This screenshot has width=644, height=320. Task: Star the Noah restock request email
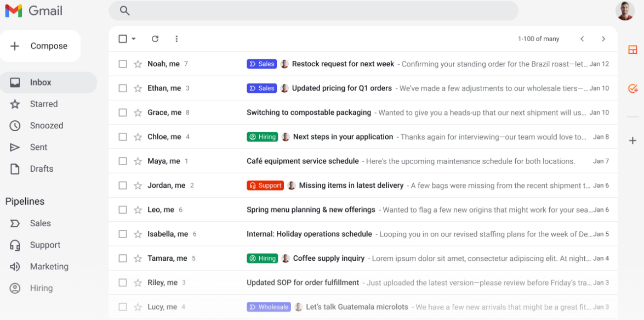pos(138,64)
